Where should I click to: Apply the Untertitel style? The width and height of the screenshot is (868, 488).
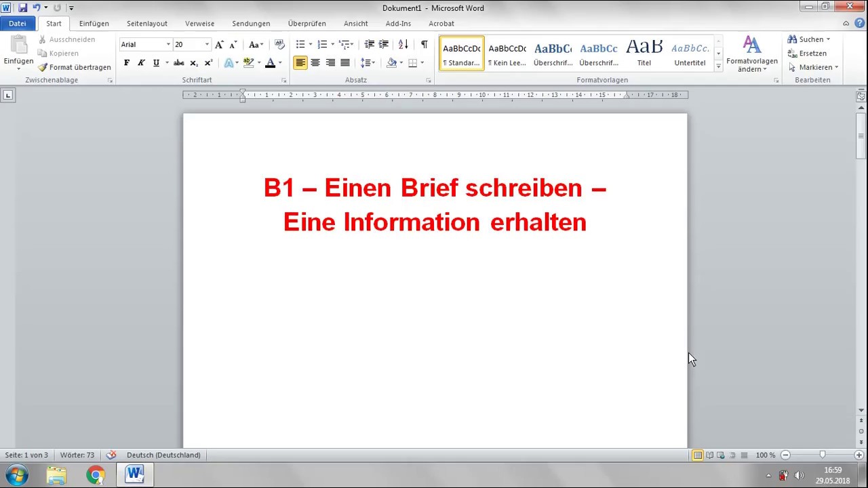(690, 54)
